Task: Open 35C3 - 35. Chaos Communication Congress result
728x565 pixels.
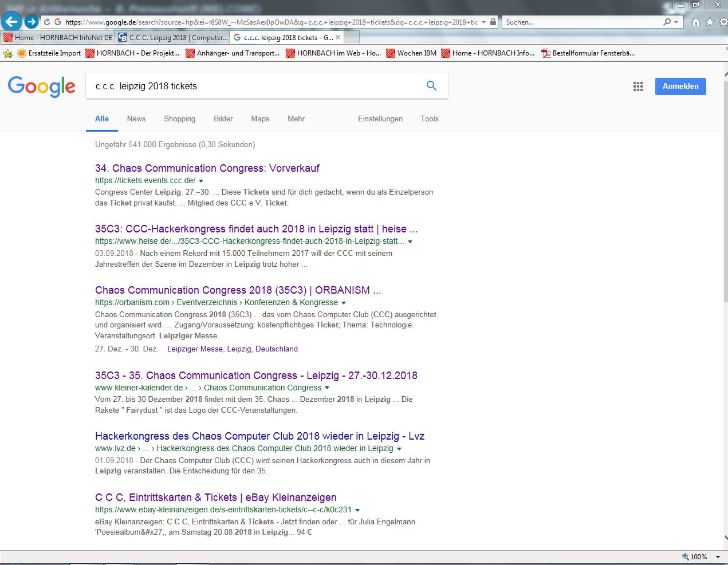Action: click(x=256, y=376)
